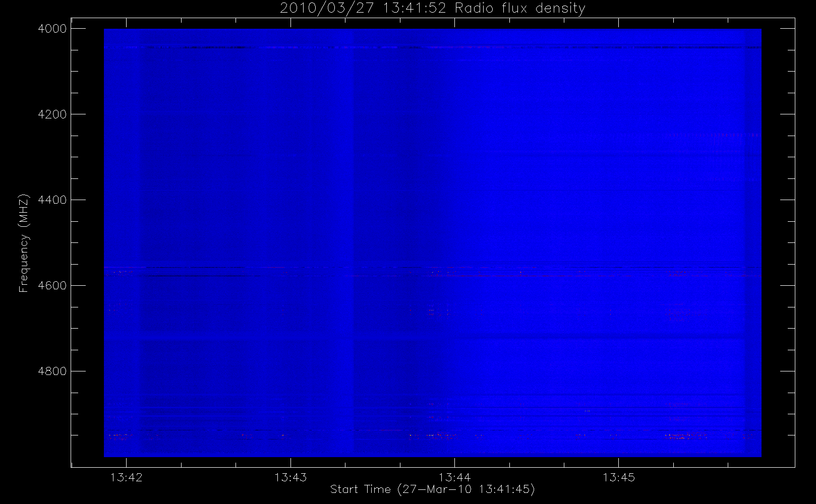Click the 13:43 time axis label

pos(290,477)
